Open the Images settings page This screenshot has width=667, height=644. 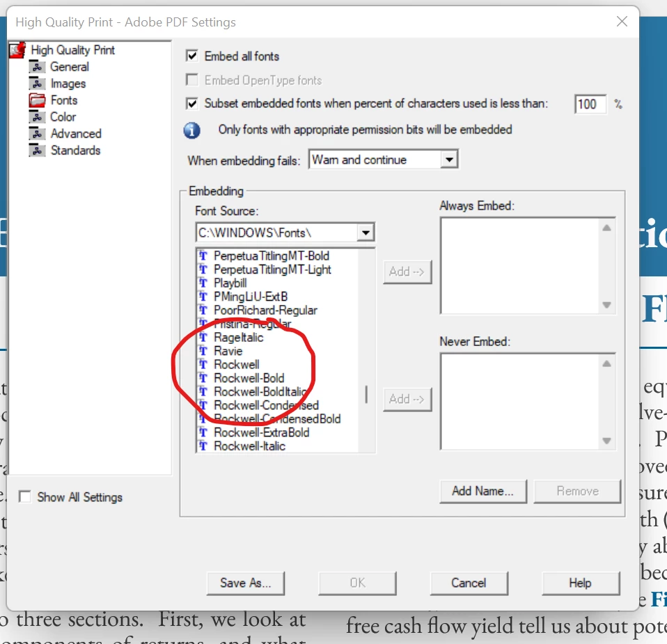tap(68, 84)
